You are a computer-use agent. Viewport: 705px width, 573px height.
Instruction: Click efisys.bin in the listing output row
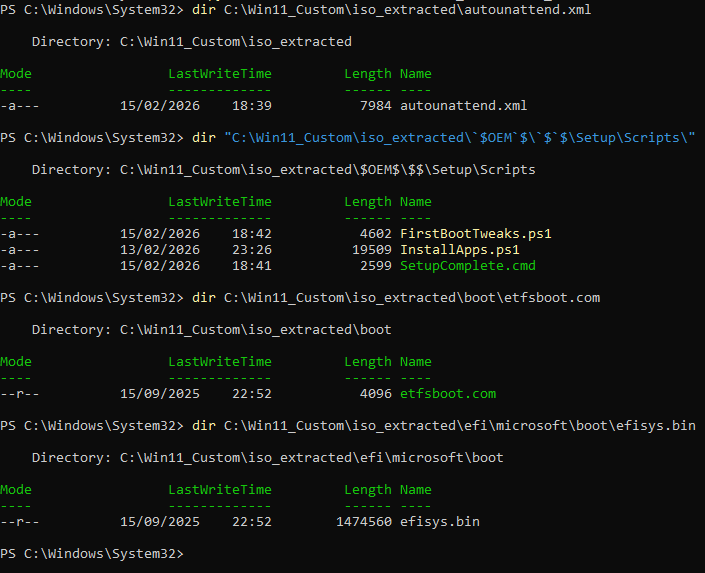click(439, 521)
